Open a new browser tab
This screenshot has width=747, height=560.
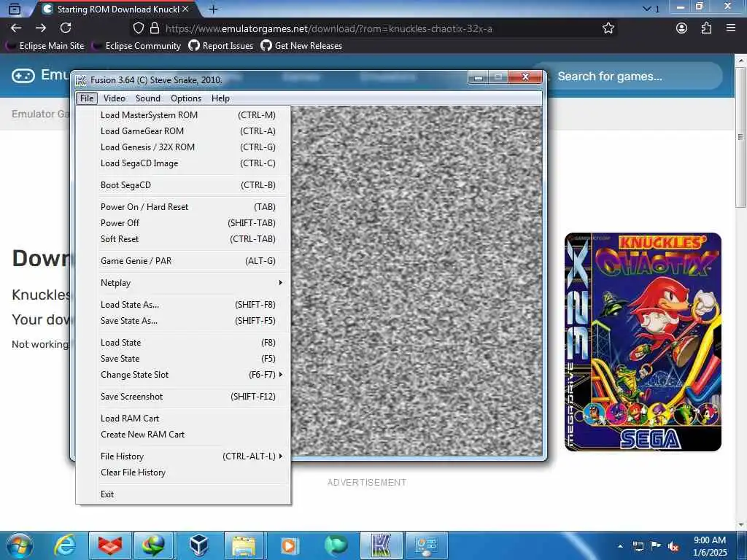[214, 9]
